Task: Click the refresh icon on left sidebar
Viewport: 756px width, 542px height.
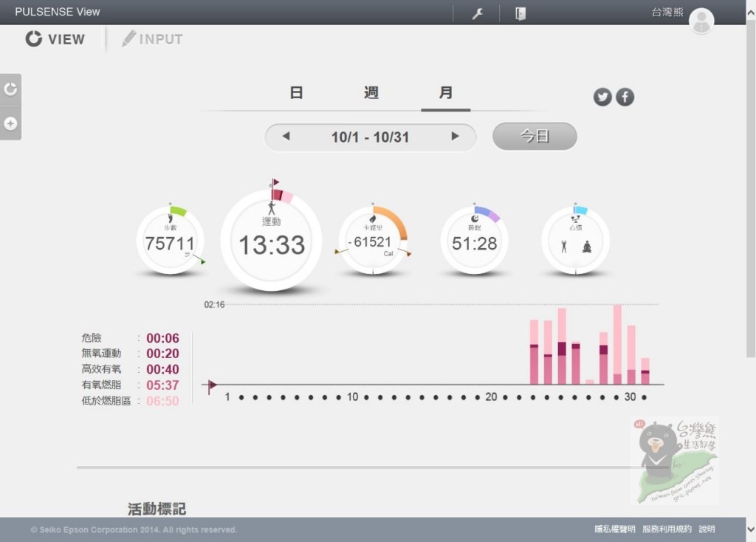Action: (x=10, y=89)
